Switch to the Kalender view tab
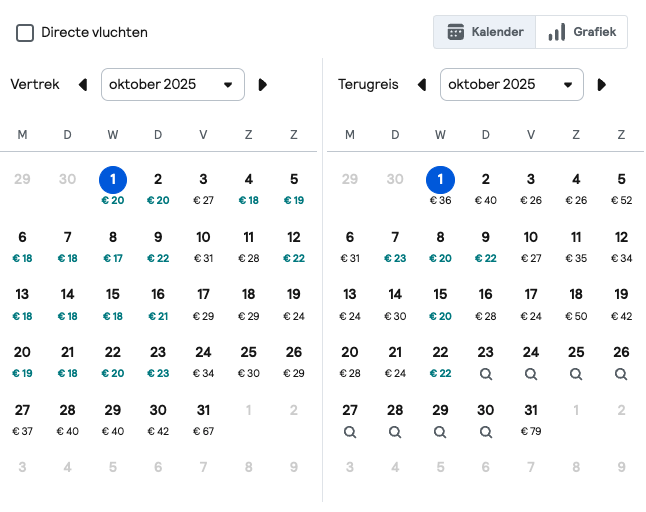646x512 pixels. click(485, 32)
